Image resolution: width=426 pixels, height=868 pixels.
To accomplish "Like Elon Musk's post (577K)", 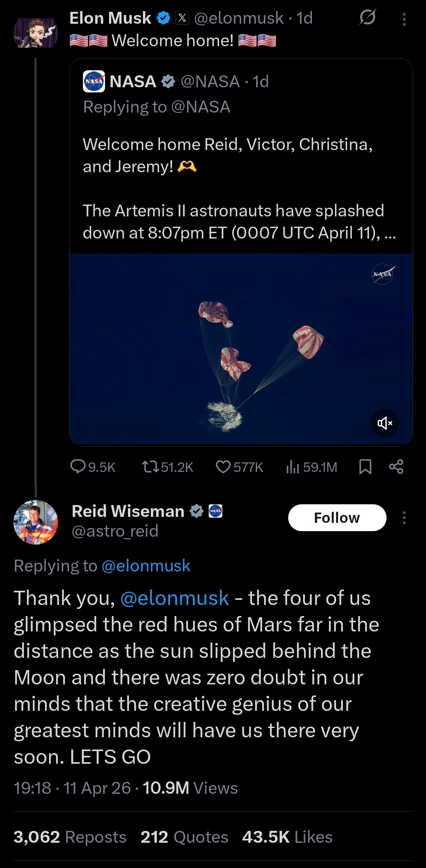I will click(x=239, y=467).
